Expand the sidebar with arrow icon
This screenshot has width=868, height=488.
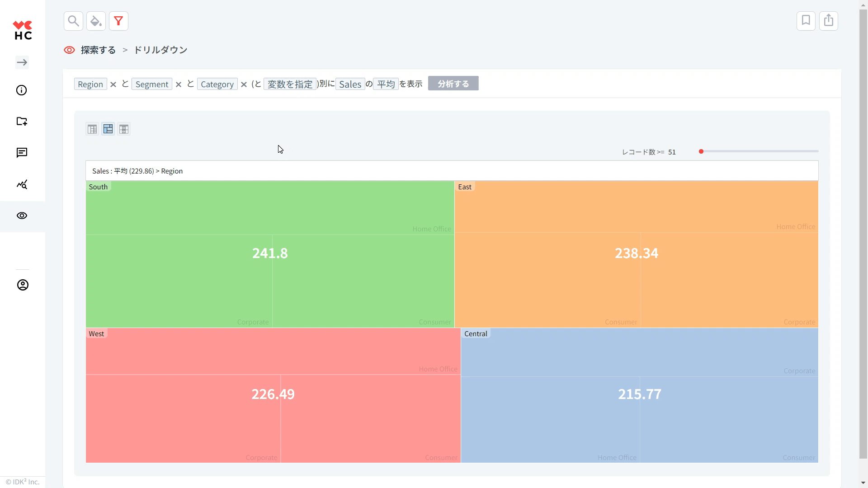[22, 62]
